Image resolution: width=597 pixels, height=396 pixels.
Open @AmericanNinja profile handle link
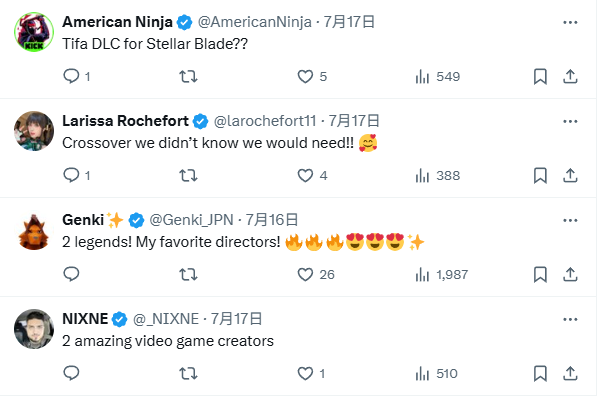(x=255, y=22)
